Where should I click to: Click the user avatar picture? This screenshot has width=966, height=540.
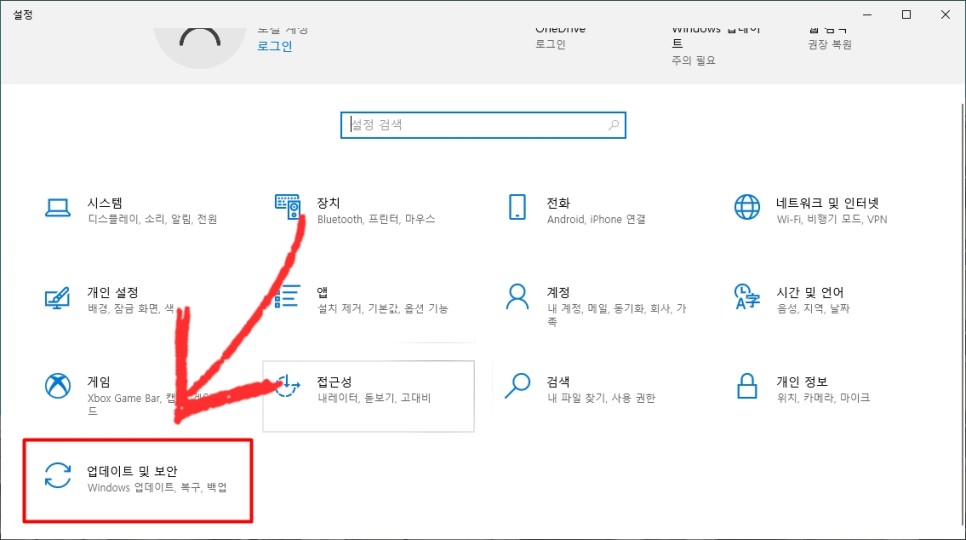point(200,46)
